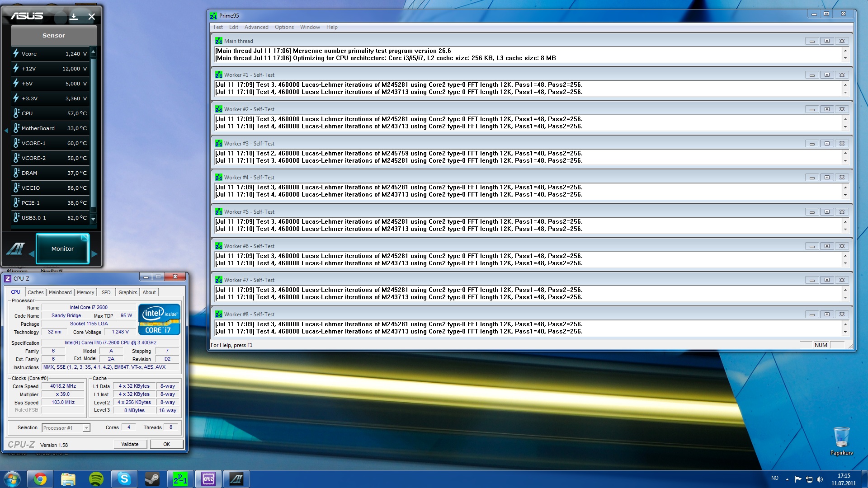Open the Edit menu in Prime95
868x488 pixels.
(x=234, y=27)
